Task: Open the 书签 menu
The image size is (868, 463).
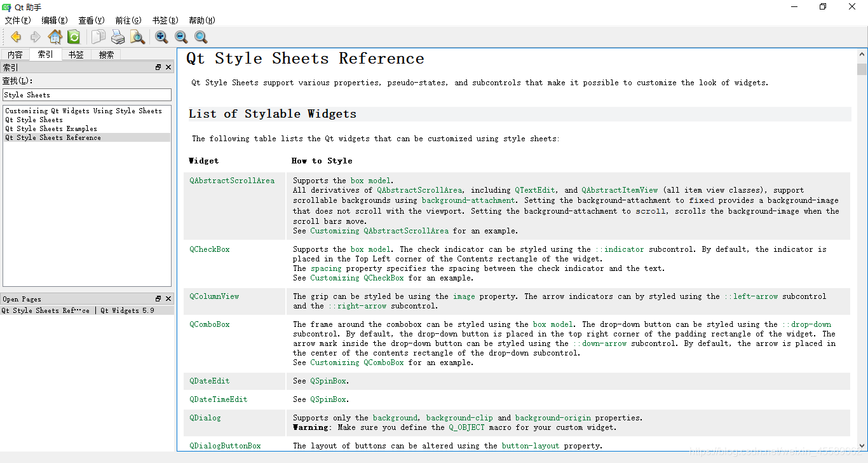Action: [165, 20]
